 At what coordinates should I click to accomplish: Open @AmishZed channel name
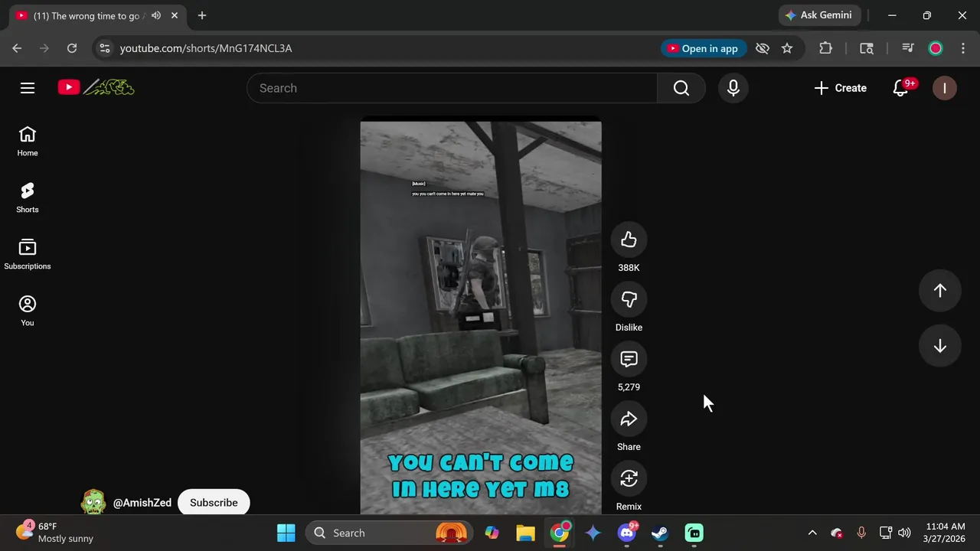(142, 503)
